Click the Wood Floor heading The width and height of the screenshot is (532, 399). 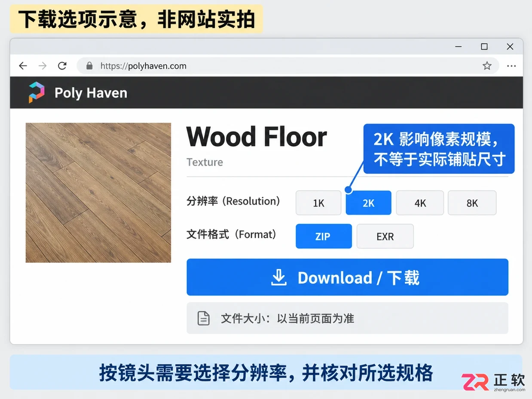[x=257, y=137]
